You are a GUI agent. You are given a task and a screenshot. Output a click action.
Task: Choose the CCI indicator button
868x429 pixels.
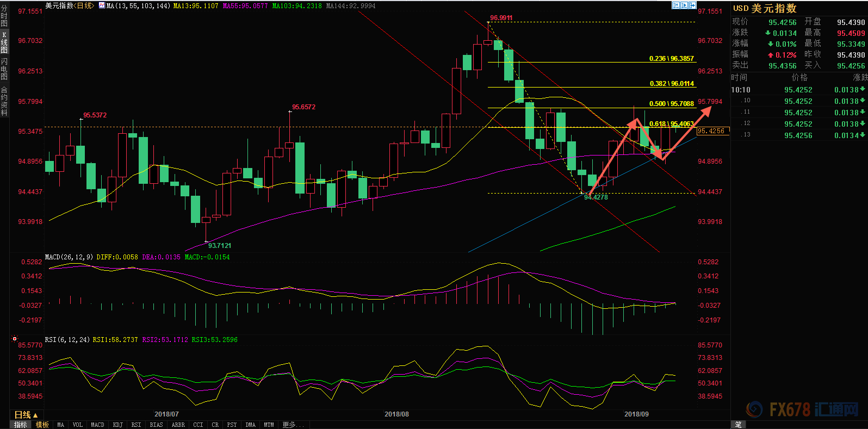click(x=198, y=425)
